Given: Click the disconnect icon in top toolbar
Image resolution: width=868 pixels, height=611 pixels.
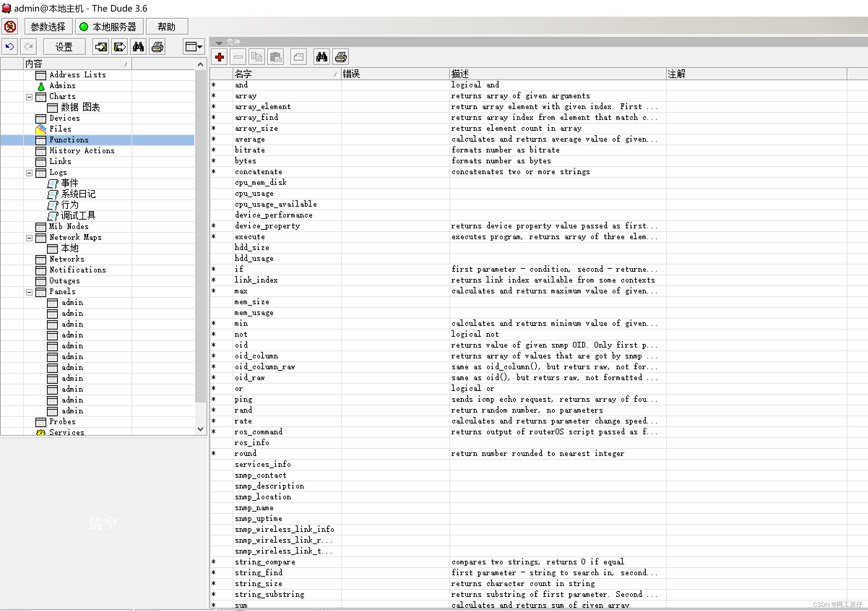Looking at the screenshot, I should [10, 27].
